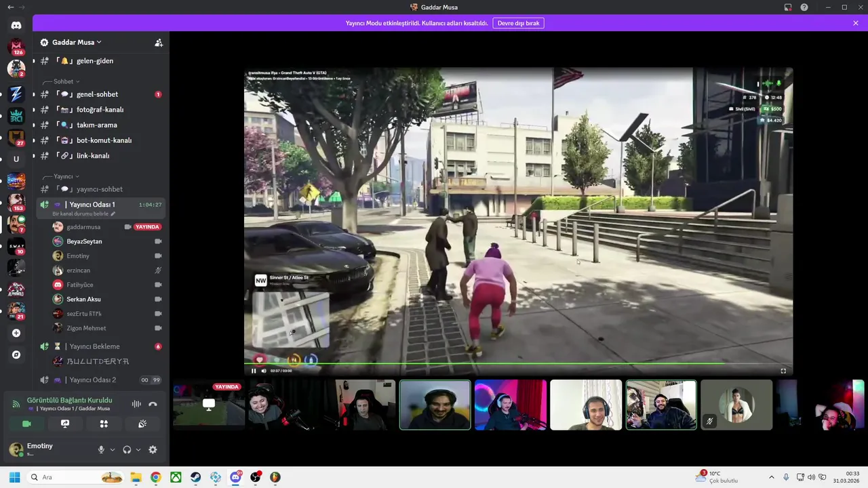This screenshot has height=488, width=868.
Task: Open user settings gear icon
Action: (153, 449)
